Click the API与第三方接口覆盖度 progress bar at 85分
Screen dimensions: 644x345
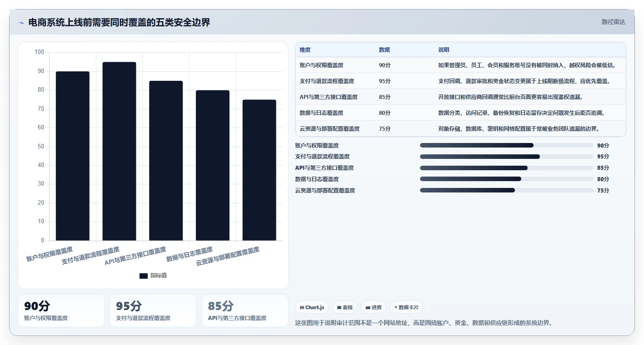[507, 168]
